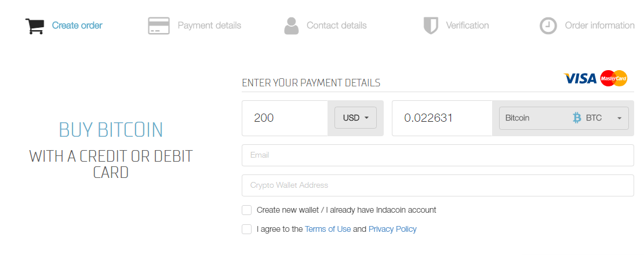Click the shield Verification icon
Screen dimensions: 644x255
tap(431, 26)
